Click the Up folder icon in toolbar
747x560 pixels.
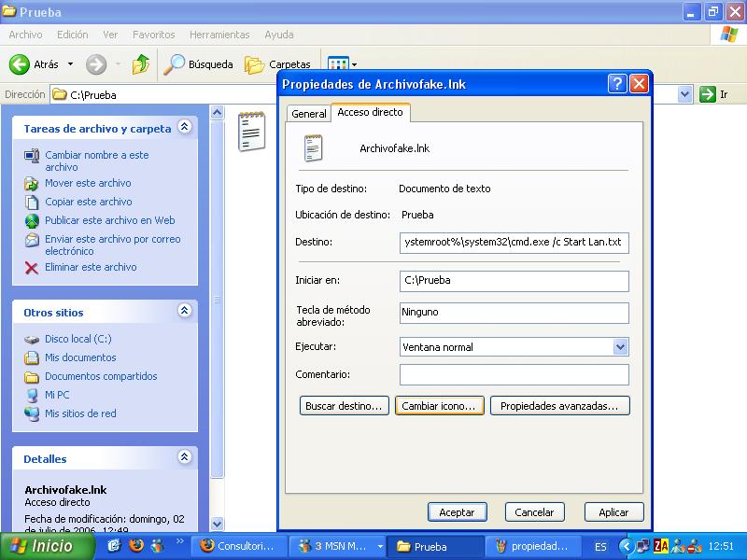pyautogui.click(x=141, y=64)
